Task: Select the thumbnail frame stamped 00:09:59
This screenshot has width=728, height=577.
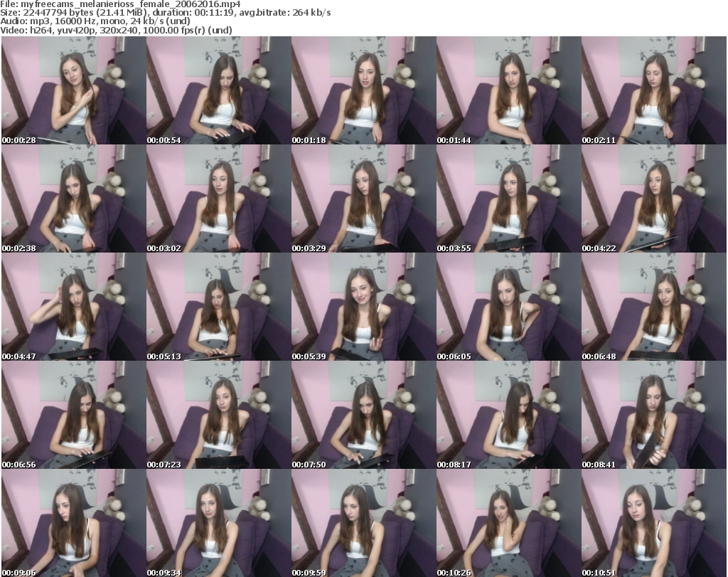Action: (x=363, y=523)
